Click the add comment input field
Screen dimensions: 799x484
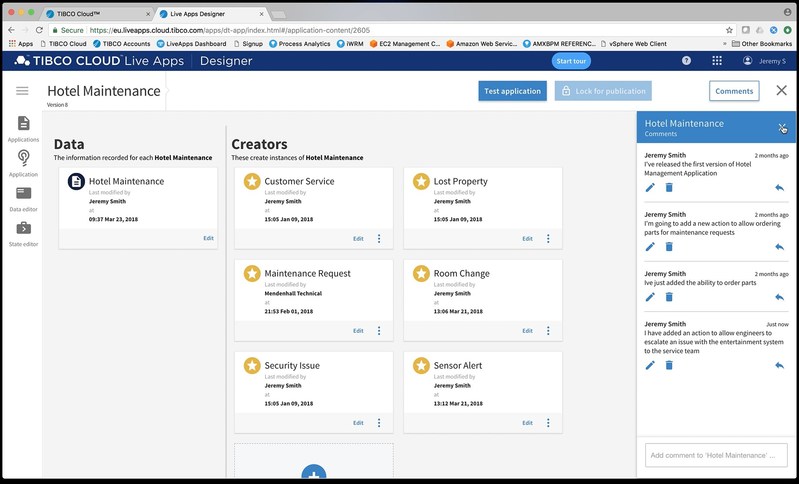[x=716, y=455]
